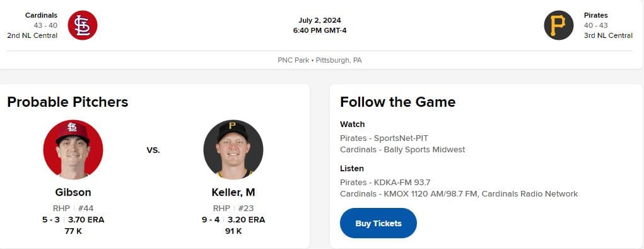Click the St. Louis Cardinals logo
644x249 pixels.
tap(83, 25)
